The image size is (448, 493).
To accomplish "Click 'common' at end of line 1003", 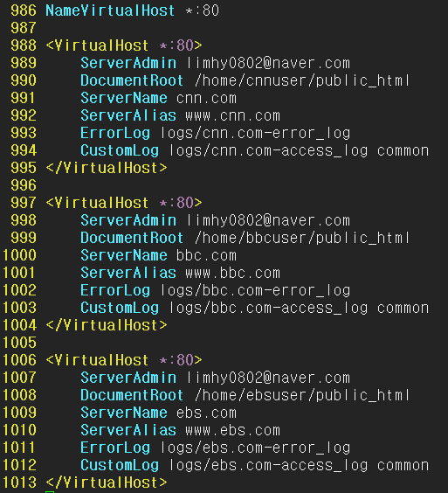I will [x=403, y=309].
